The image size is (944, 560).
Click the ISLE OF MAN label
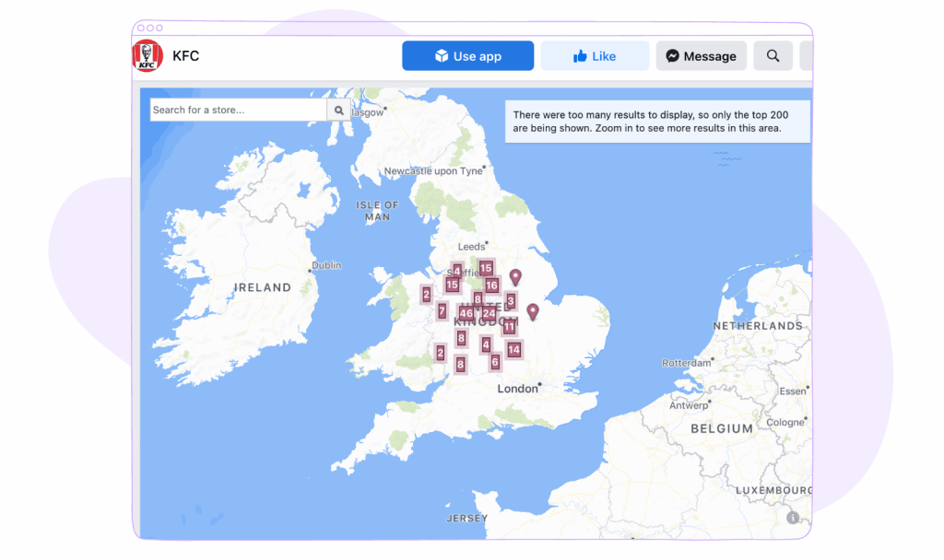377,211
